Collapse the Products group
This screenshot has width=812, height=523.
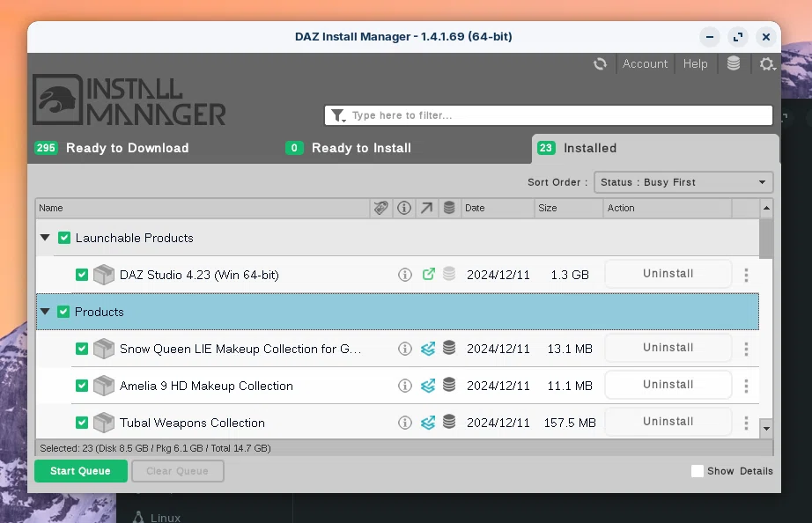coord(45,312)
